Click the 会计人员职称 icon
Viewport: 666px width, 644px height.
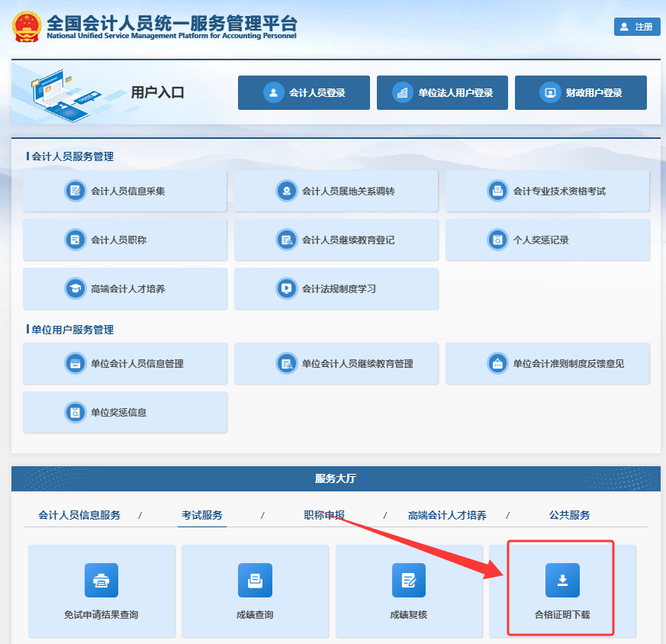coord(124,240)
